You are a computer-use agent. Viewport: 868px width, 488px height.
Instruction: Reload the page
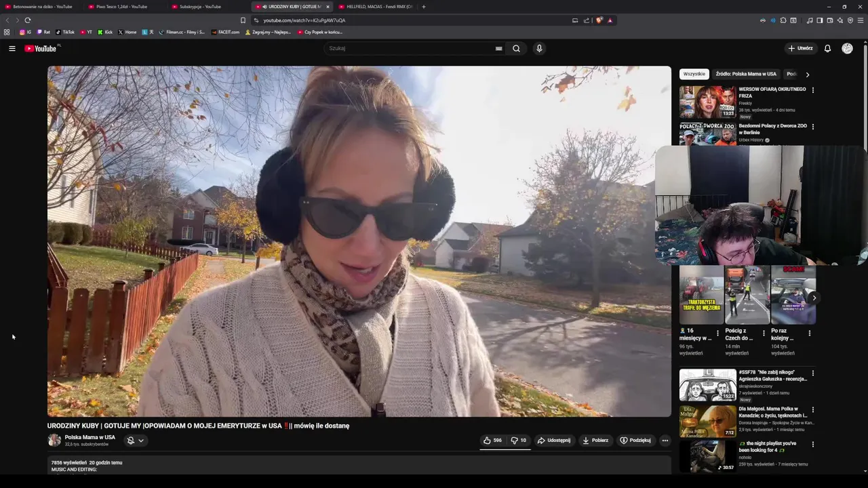coord(28,20)
